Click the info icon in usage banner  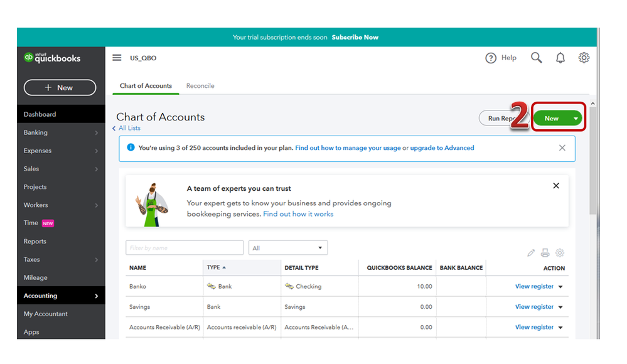(131, 147)
